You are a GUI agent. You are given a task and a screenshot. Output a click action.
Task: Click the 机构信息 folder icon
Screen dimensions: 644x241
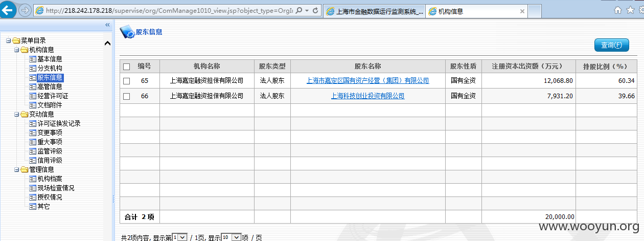[x=25, y=50]
